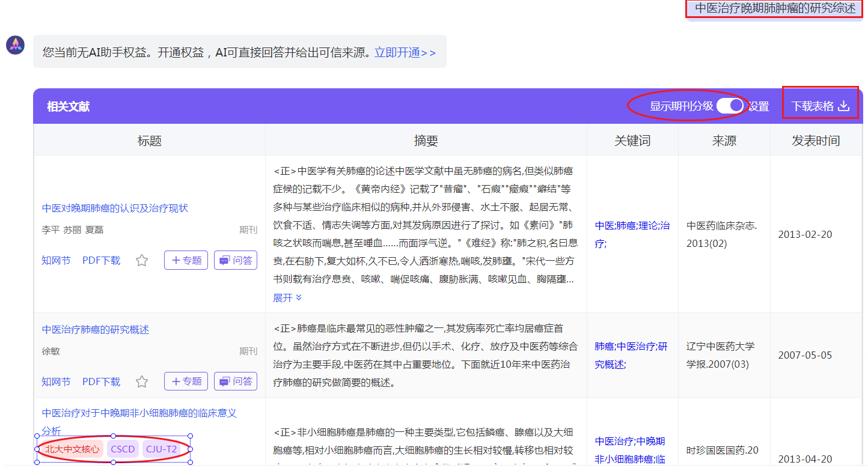Click 问答 for the 徐敏 article

click(x=236, y=382)
